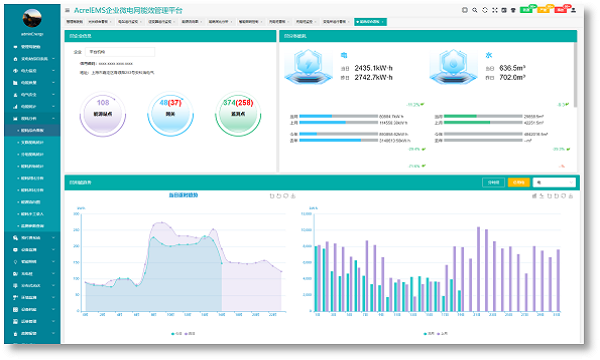Click the 374(258) green circle indicator
This screenshot has width=600, height=360.
click(x=238, y=114)
